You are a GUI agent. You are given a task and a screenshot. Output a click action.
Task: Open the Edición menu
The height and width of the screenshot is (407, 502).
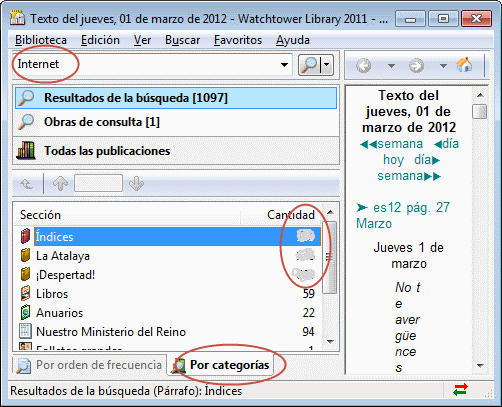100,40
